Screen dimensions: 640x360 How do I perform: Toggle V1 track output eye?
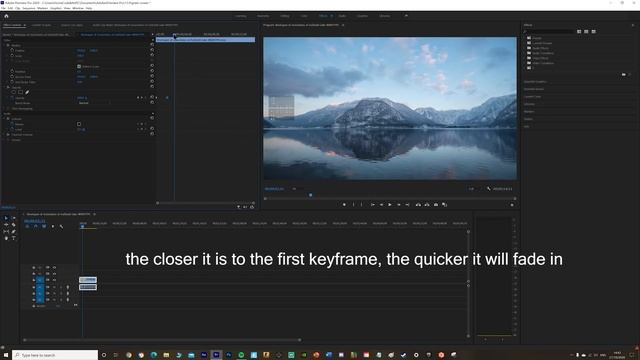pyautogui.click(x=54, y=280)
